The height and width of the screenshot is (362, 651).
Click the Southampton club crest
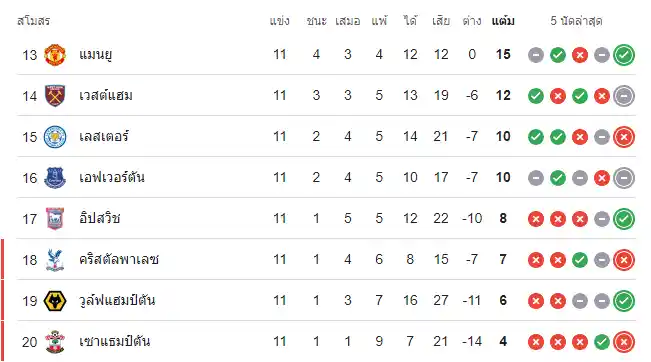55,342
